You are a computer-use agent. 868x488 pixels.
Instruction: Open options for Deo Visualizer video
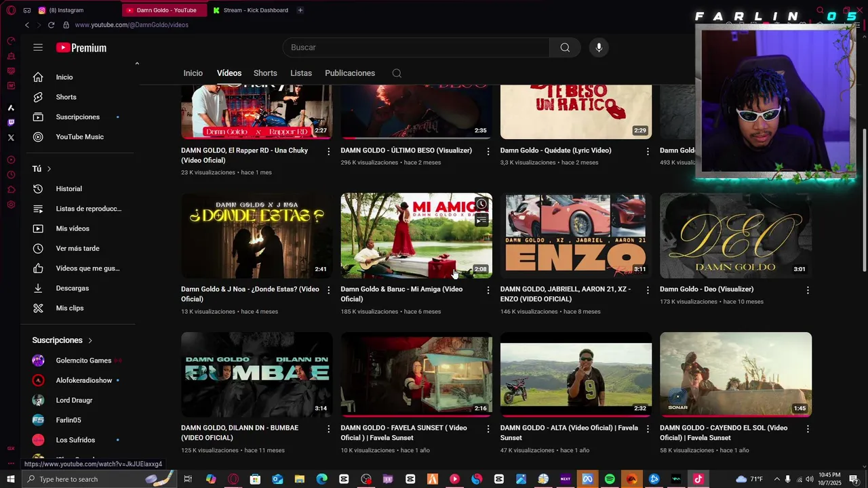pos(808,290)
